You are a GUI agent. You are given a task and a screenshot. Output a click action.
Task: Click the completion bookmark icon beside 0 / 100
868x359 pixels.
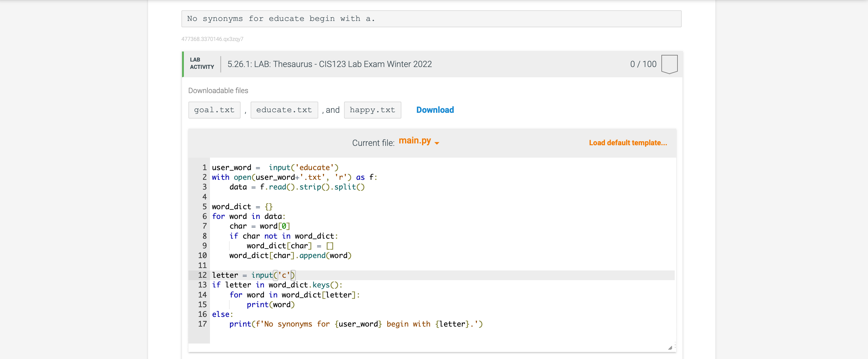(x=670, y=64)
